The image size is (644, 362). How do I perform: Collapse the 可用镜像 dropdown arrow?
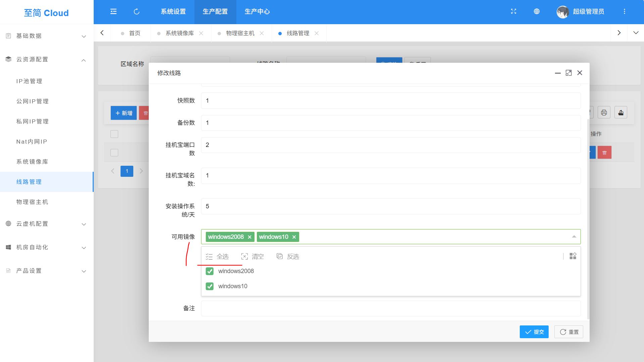pos(574,237)
